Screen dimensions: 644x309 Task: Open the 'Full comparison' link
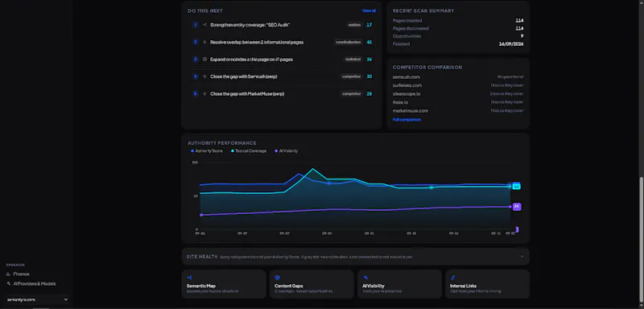[407, 120]
